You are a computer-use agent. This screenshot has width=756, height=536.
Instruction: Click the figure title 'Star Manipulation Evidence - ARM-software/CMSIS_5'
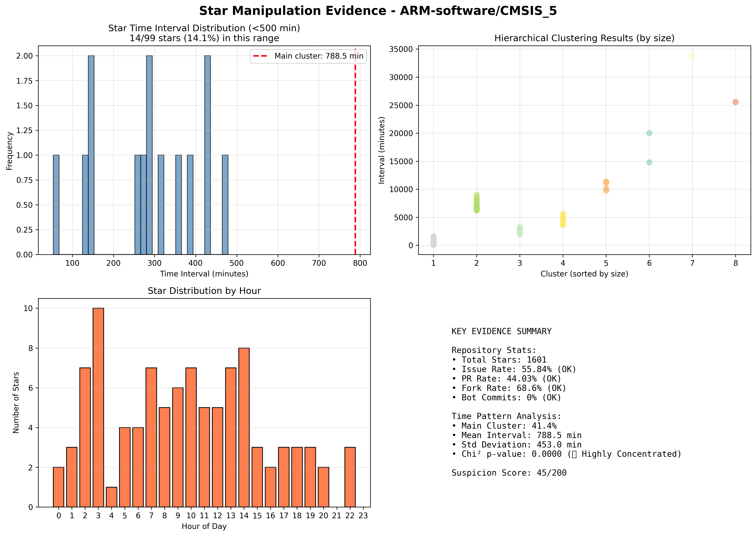378,11
